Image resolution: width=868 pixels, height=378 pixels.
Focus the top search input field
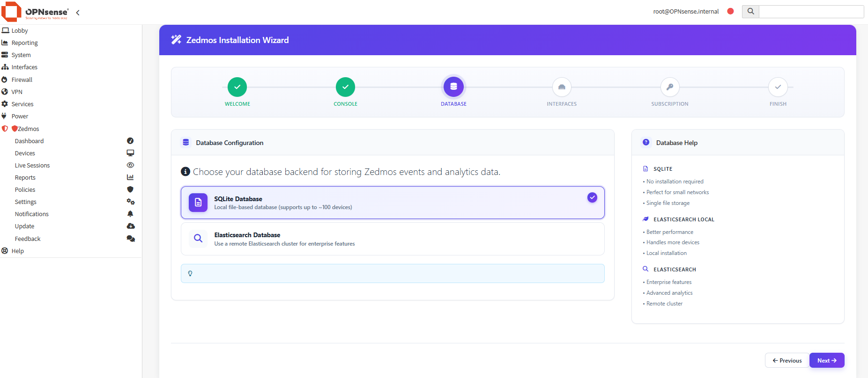pyautogui.click(x=811, y=11)
